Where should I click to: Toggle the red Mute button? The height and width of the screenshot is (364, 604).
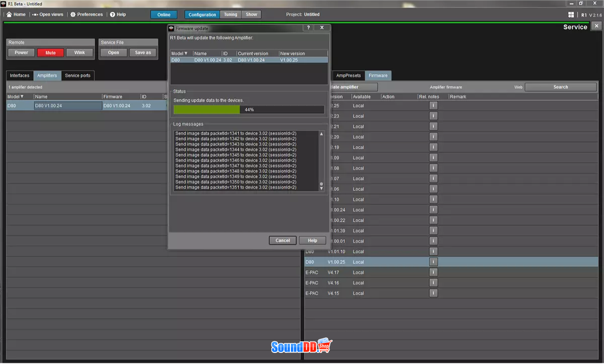click(x=50, y=52)
